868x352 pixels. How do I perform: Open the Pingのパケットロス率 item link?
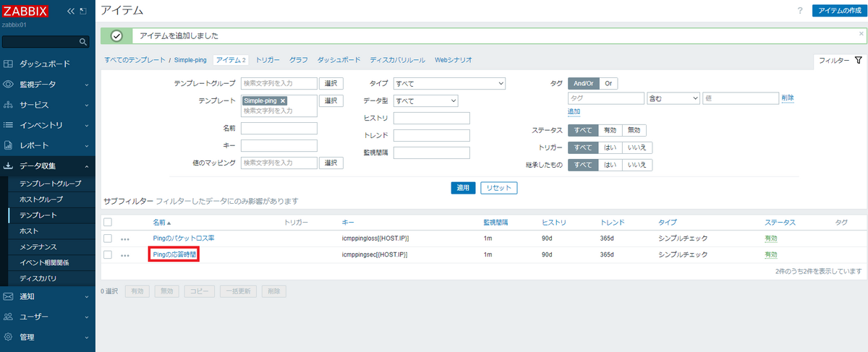pos(184,238)
